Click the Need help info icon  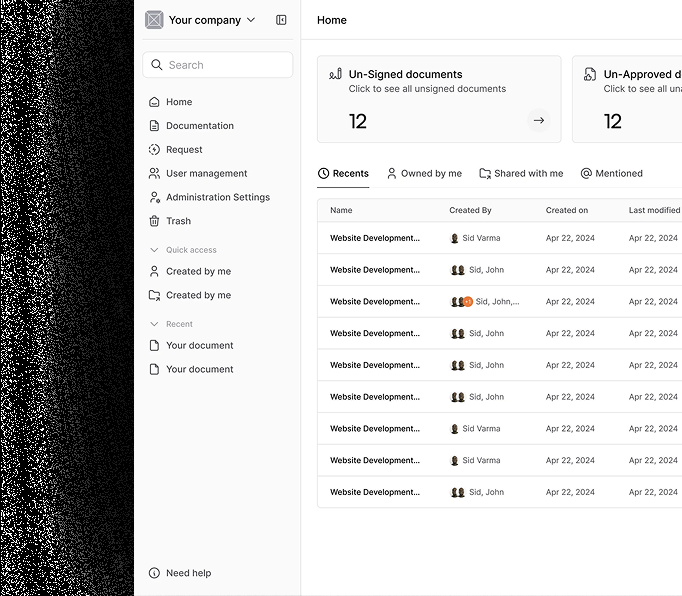coord(154,573)
